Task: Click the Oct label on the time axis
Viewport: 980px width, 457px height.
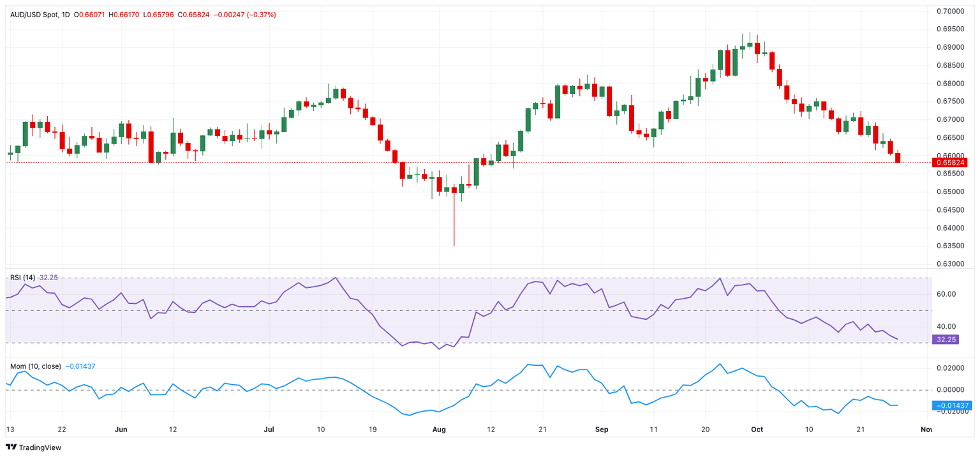Action: pyautogui.click(x=757, y=430)
